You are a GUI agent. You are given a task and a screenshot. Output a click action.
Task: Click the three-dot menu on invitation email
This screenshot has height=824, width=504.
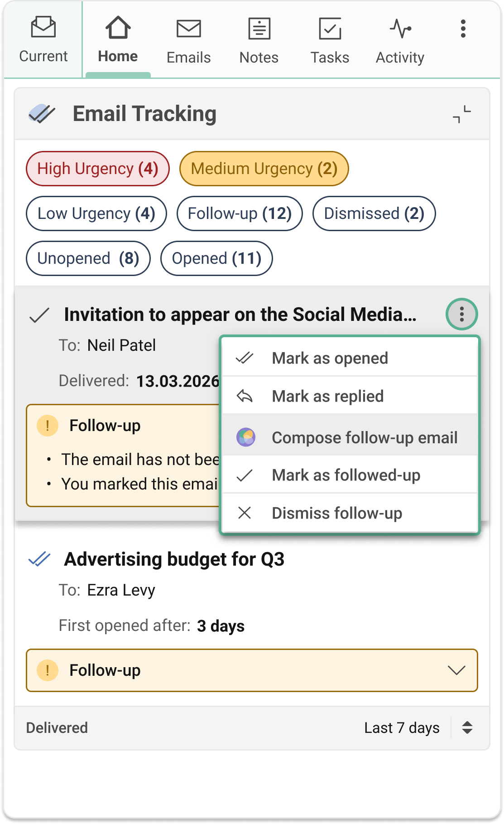tap(461, 314)
